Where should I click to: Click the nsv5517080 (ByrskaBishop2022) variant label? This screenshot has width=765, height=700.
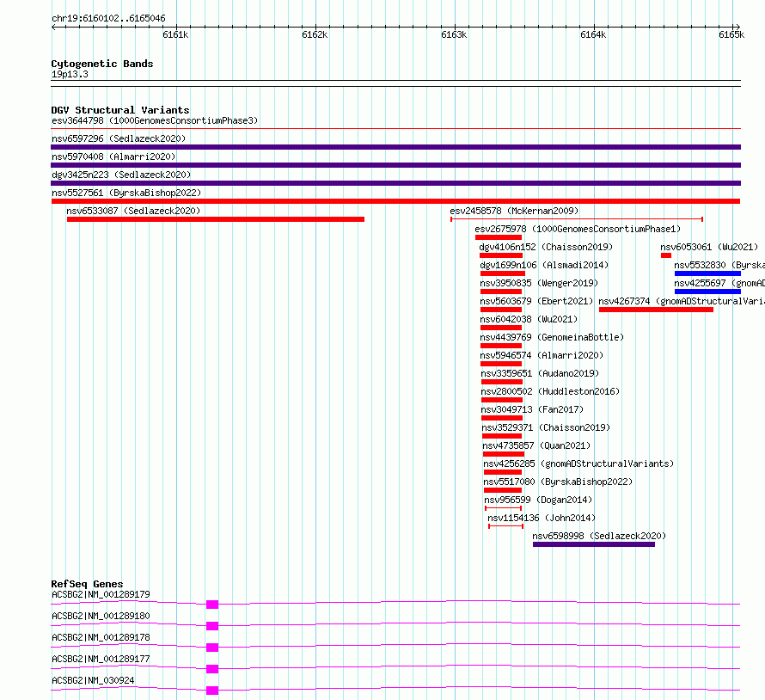(558, 482)
